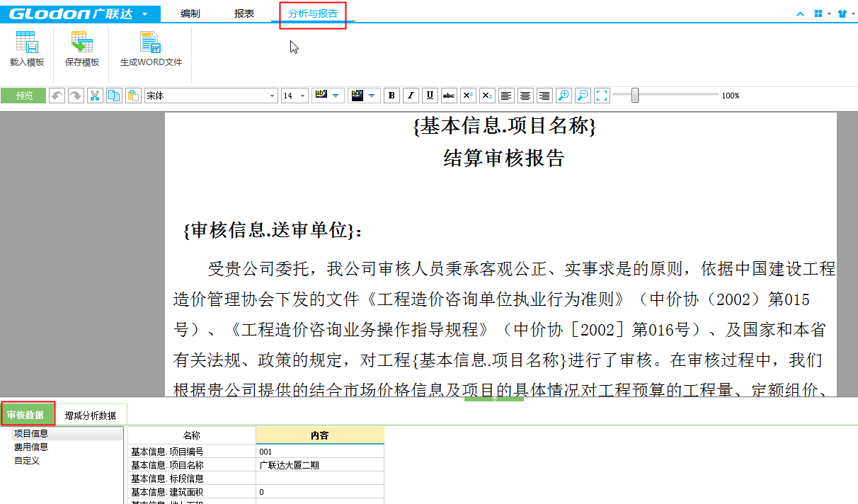858x504 pixels.
Task: Click the cut scissors icon
Action: [95, 96]
